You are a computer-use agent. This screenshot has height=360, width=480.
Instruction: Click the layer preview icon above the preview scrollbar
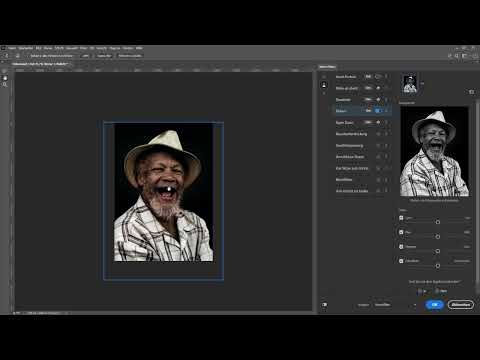471,92
